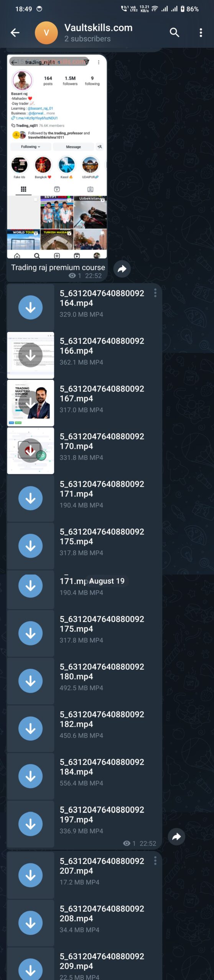214x980 pixels.
Task: Download the 207.mp4 file of 17.2 MB
Action: pos(31,875)
